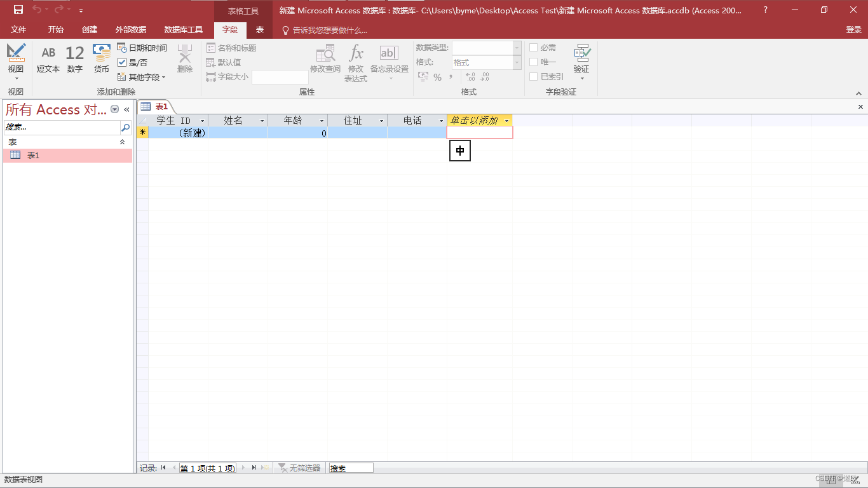Image resolution: width=868 pixels, height=488 pixels.
Task: Add a 短文本 short text field
Action: pyautogui.click(x=48, y=59)
